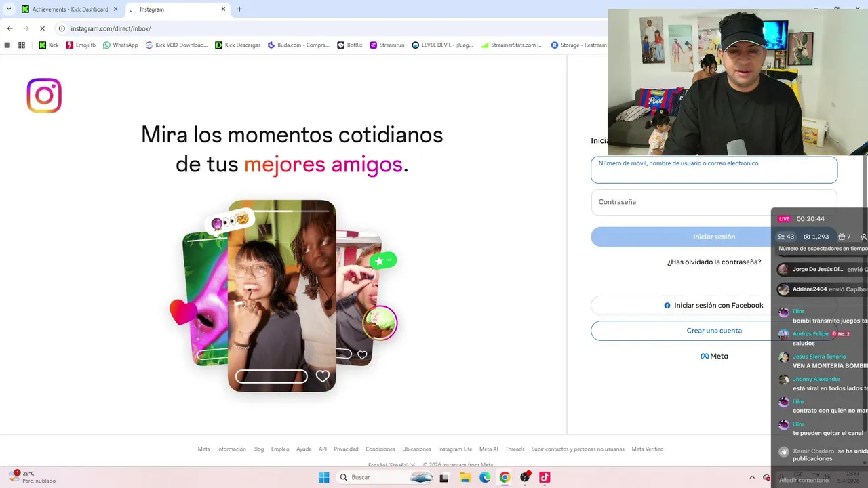Close the Instagram tab
Viewport: 868px width, 488px height.
[x=223, y=9]
